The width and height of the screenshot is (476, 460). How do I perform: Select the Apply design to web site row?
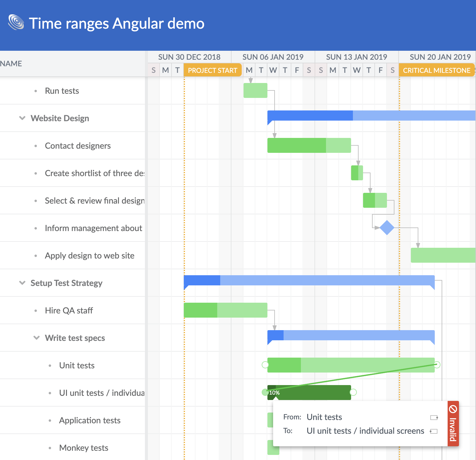point(72,256)
